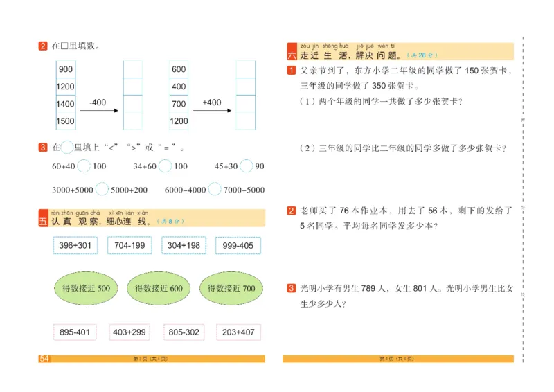Click the red 1 badge of the 父亲节 problem
Screen dimensions: 554x392
click(x=291, y=71)
